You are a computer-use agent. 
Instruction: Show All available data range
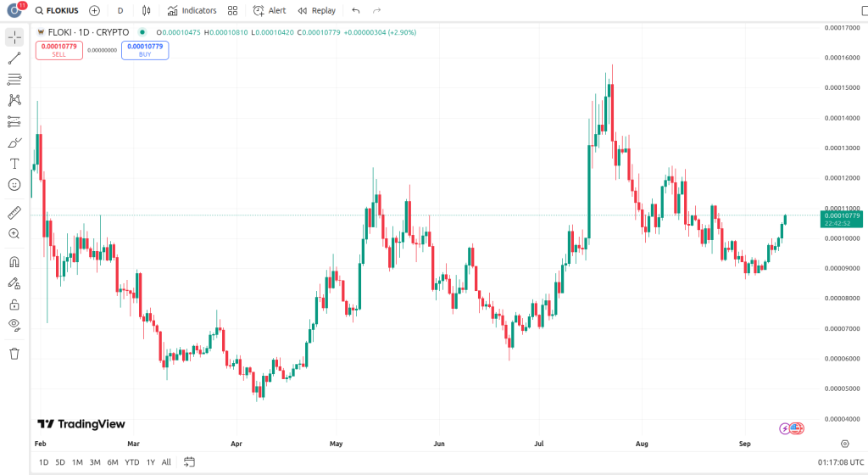point(166,462)
